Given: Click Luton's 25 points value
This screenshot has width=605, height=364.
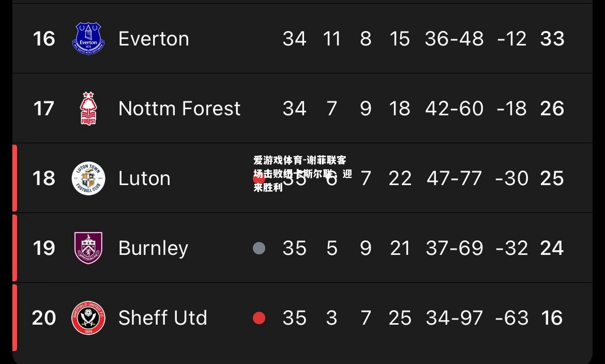Looking at the screenshot, I should tap(552, 178).
